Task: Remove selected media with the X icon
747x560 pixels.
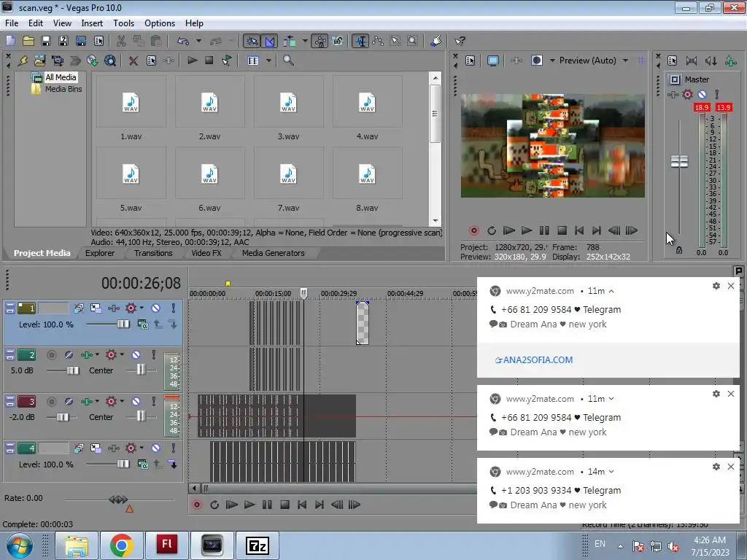Action: tap(133, 61)
